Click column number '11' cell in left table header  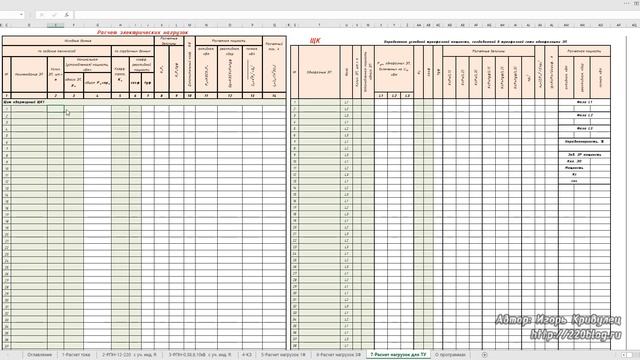click(x=207, y=96)
